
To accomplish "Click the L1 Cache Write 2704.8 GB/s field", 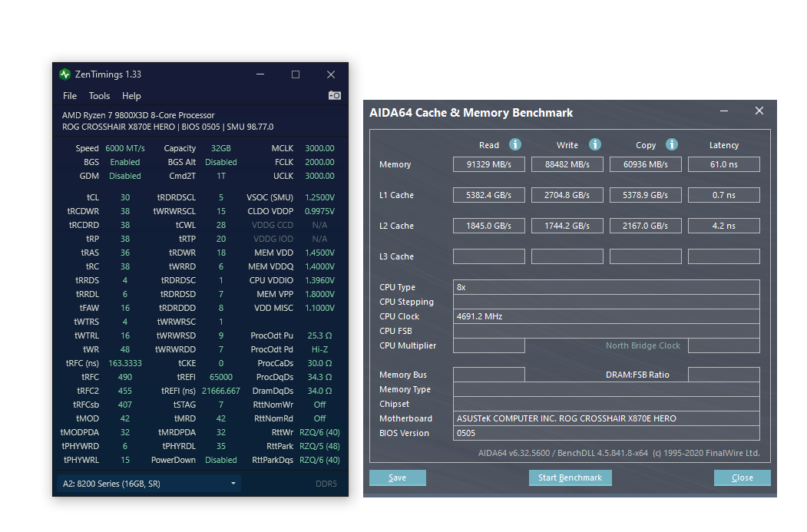I will [567, 196].
